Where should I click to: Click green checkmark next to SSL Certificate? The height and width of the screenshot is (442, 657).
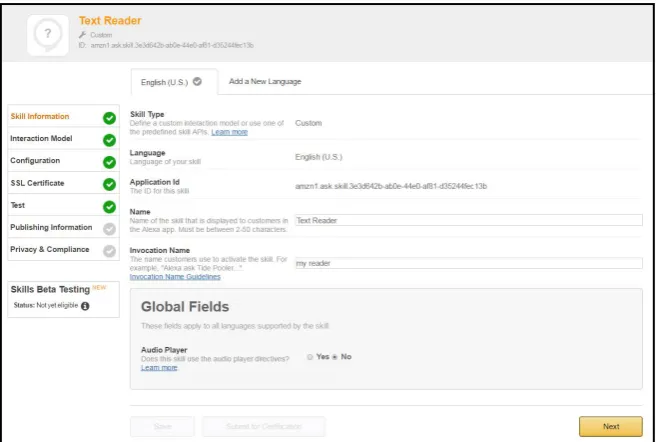click(x=109, y=184)
